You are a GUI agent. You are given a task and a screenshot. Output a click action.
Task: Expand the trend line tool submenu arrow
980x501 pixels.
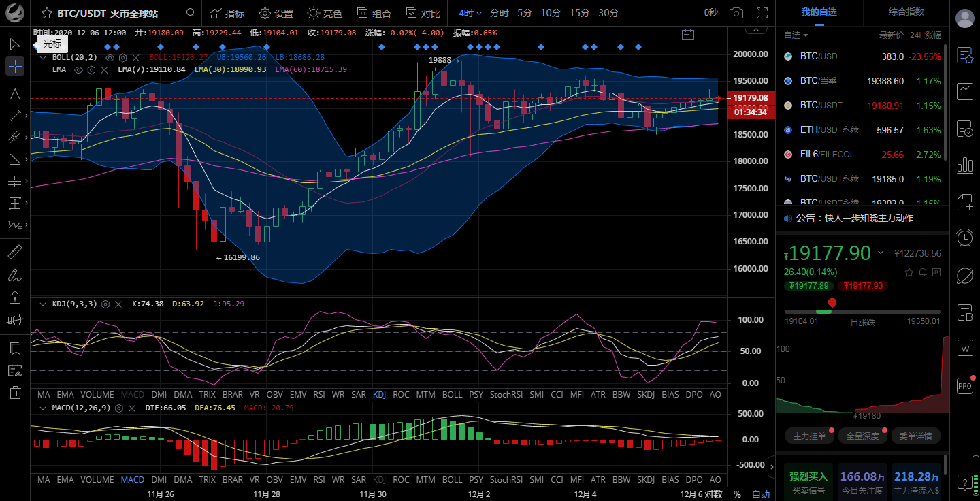[x=27, y=116]
